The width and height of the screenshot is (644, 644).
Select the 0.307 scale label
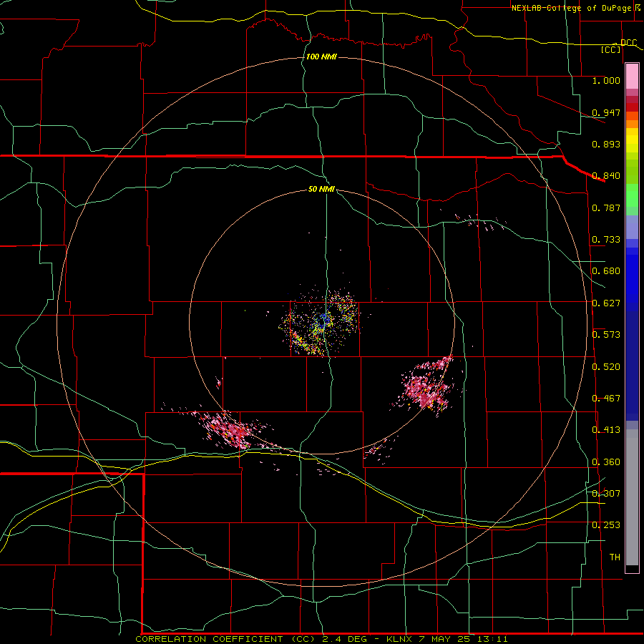(x=606, y=494)
